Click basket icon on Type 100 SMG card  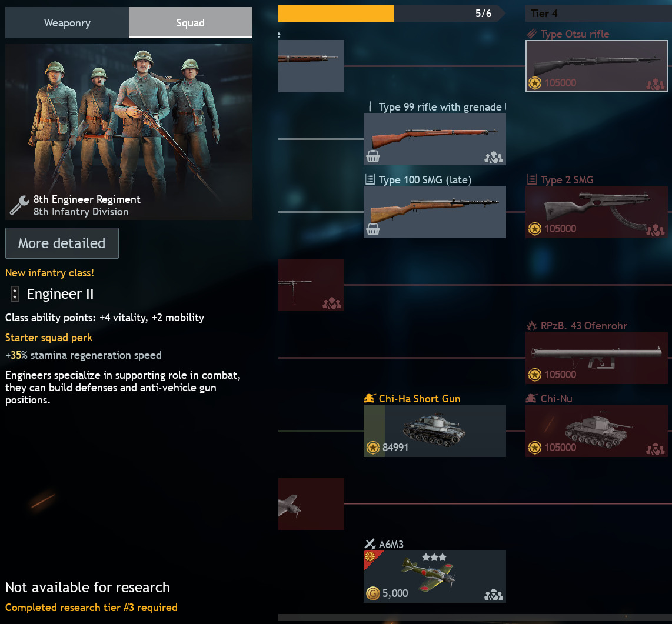point(373,229)
